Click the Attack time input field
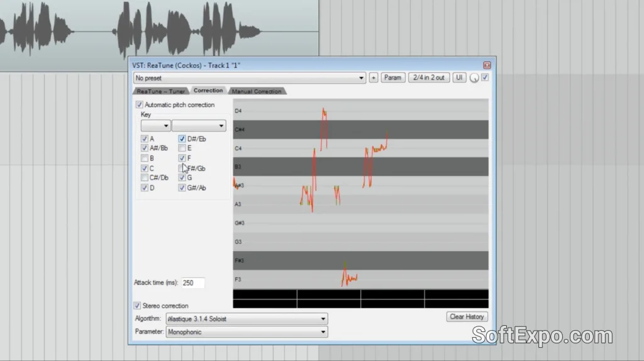The width and height of the screenshot is (644, 361). pyautogui.click(x=192, y=283)
